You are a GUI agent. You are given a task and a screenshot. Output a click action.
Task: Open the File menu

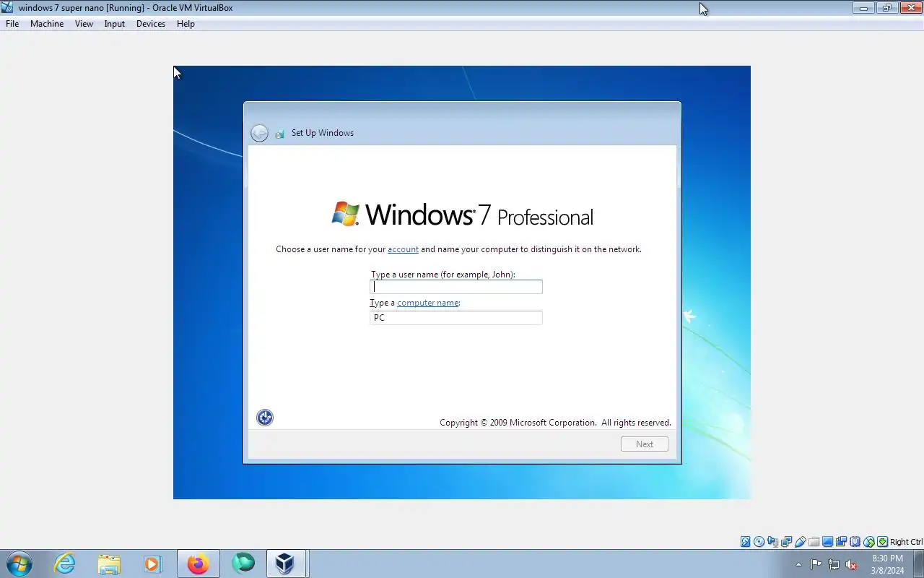[12, 24]
